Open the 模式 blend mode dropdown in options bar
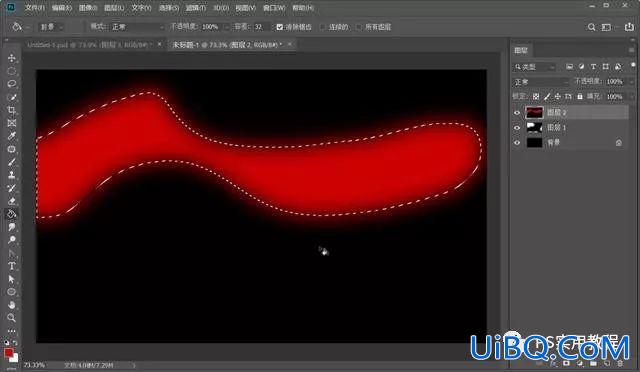 click(x=137, y=27)
